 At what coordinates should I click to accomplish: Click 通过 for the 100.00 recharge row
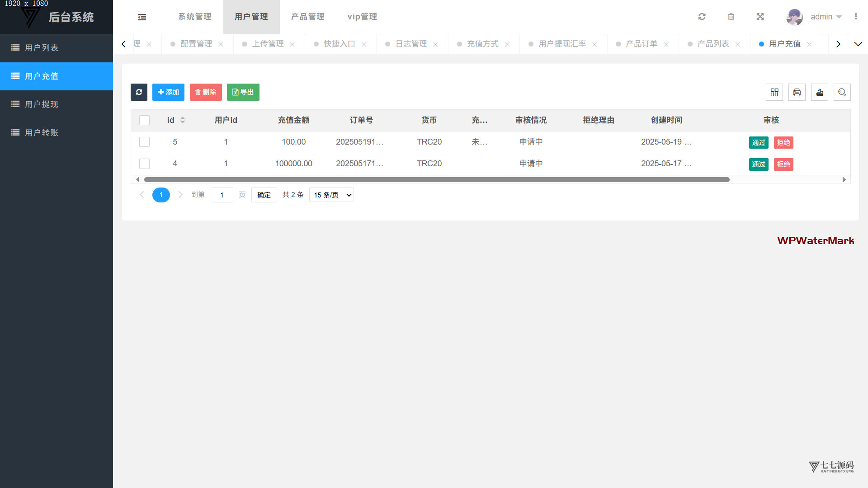coord(759,143)
